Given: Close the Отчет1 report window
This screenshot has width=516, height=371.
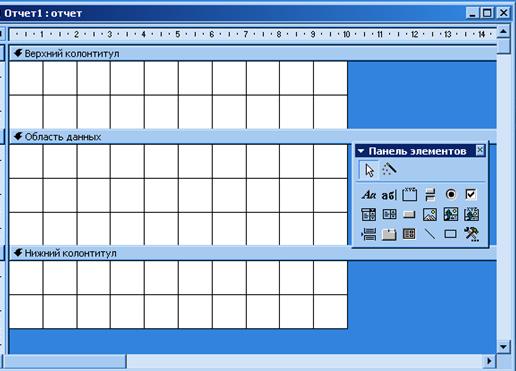Looking at the screenshot, I should (503, 13).
